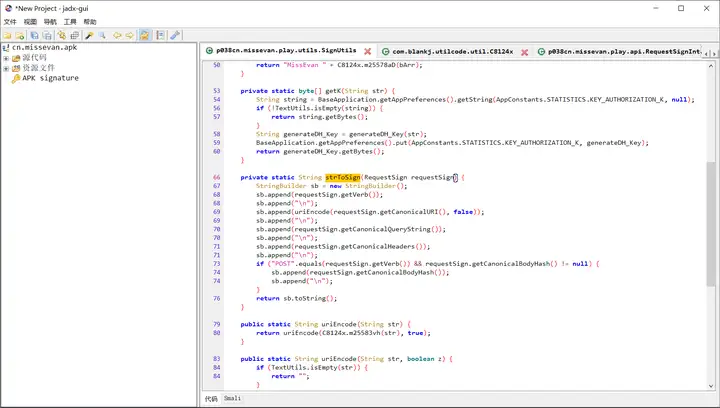Viewport: 720px width, 408px height.
Task: Expand the 资源文件 tree node
Action: [6, 68]
